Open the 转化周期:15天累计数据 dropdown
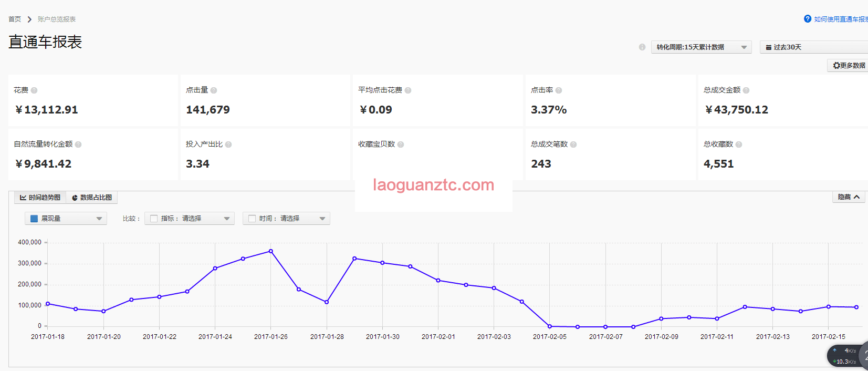 702,47
